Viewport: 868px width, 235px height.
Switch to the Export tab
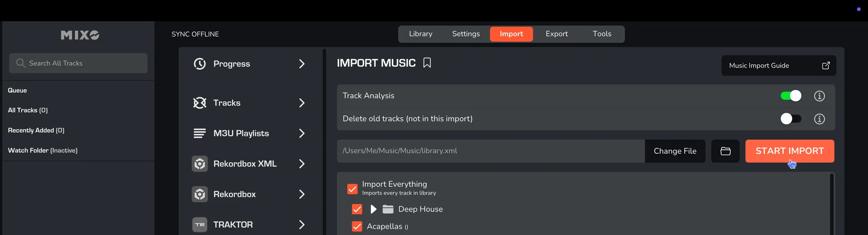coord(556,34)
